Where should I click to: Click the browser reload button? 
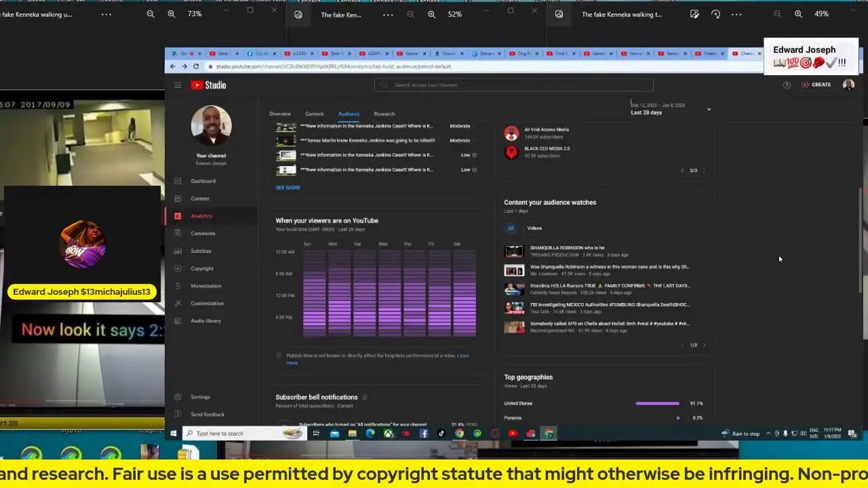pos(196,66)
